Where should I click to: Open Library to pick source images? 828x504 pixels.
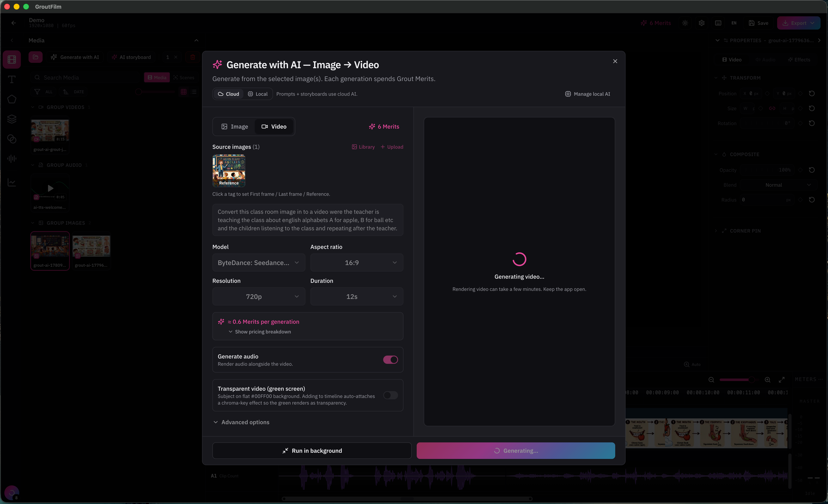tap(363, 147)
